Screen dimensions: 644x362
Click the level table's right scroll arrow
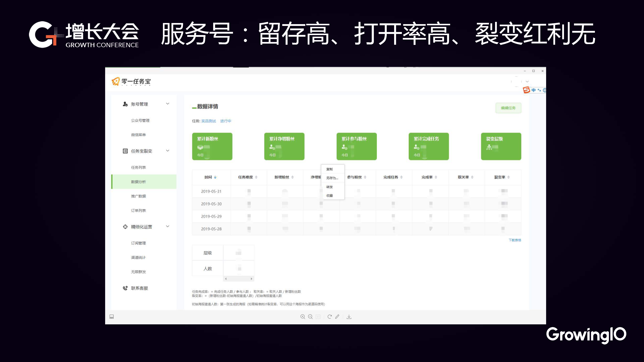[x=251, y=278]
